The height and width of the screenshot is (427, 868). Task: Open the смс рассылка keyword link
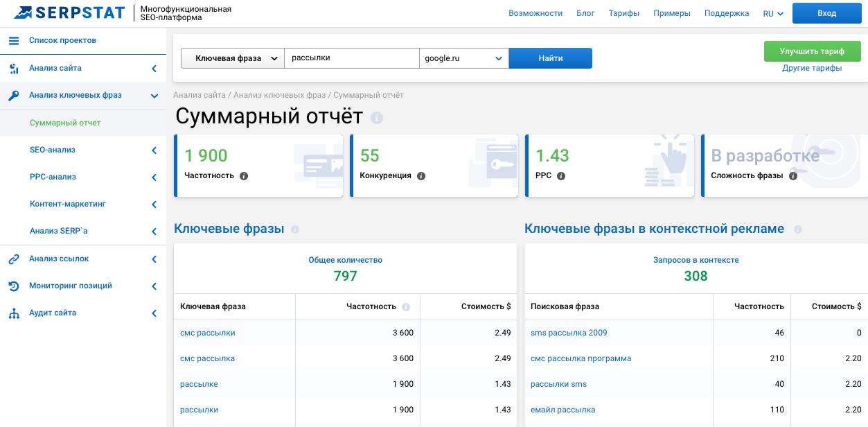click(x=207, y=358)
